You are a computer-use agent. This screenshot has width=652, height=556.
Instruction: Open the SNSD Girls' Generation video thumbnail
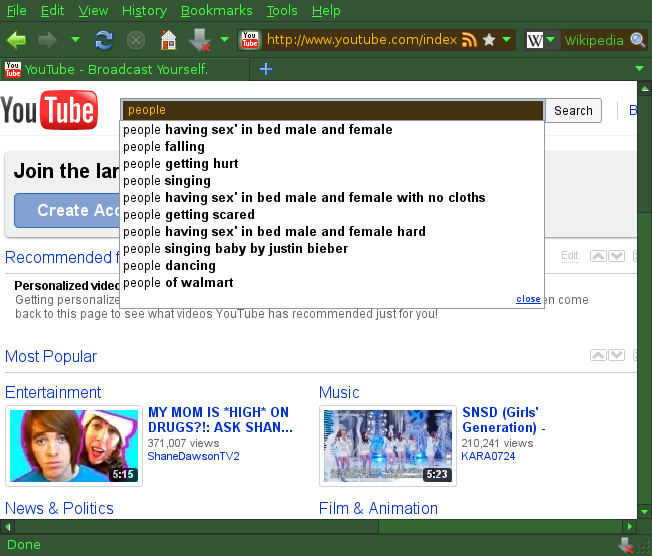[387, 445]
